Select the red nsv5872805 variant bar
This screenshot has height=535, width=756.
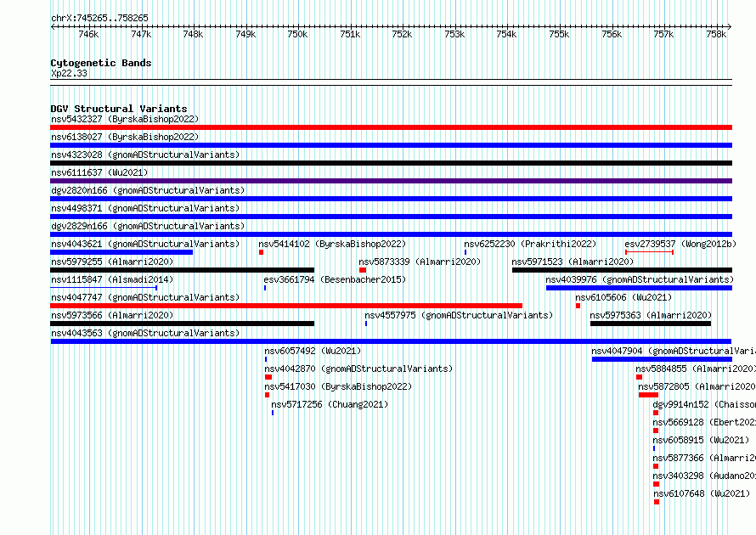[x=648, y=395]
